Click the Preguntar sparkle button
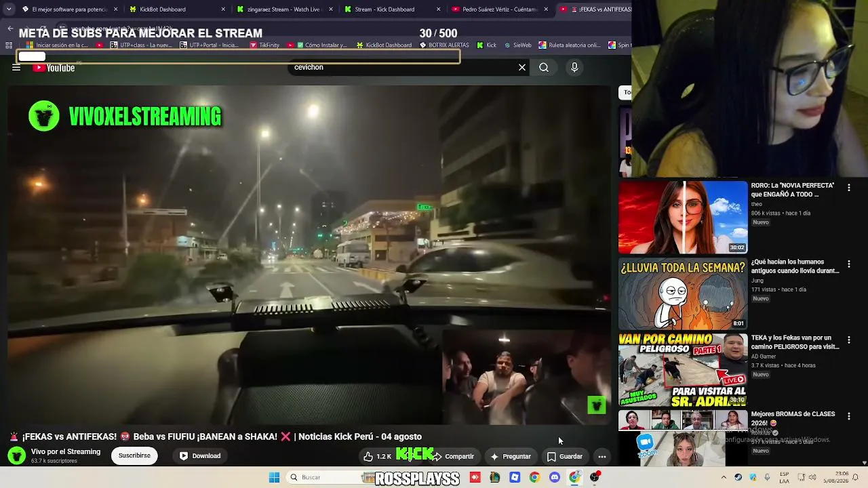This screenshot has width=868, height=488. (x=510, y=456)
